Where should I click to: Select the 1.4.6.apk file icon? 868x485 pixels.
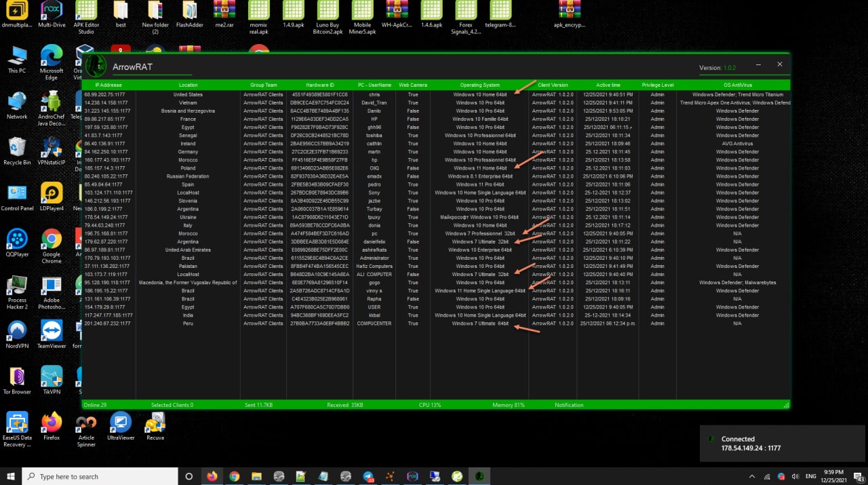pos(431,14)
